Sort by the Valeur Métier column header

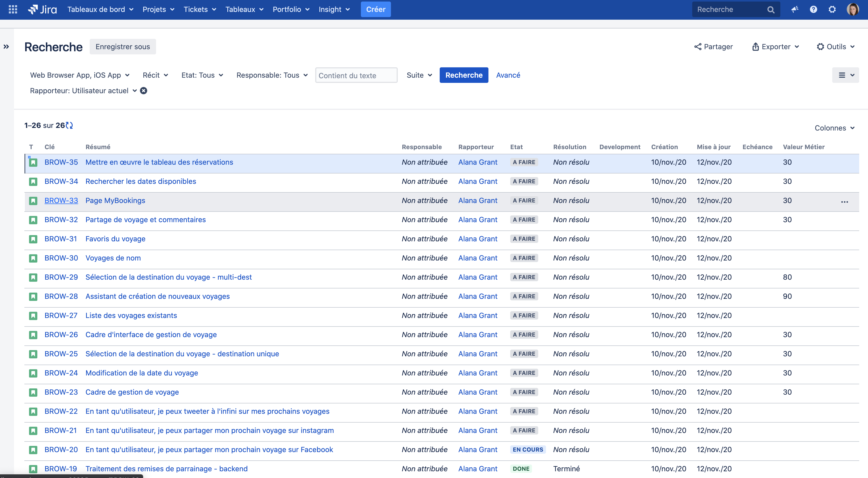coord(803,147)
